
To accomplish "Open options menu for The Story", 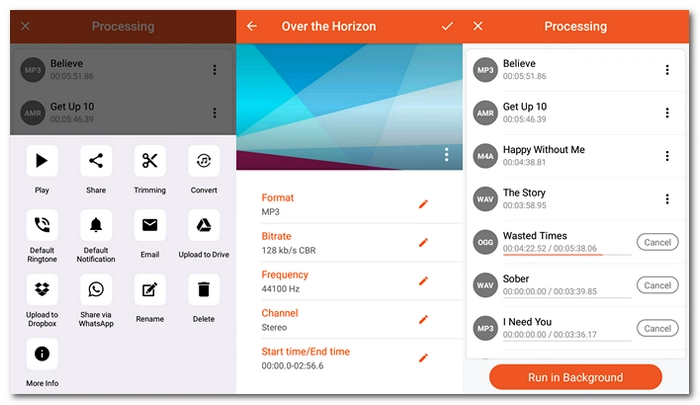I will 667,199.
